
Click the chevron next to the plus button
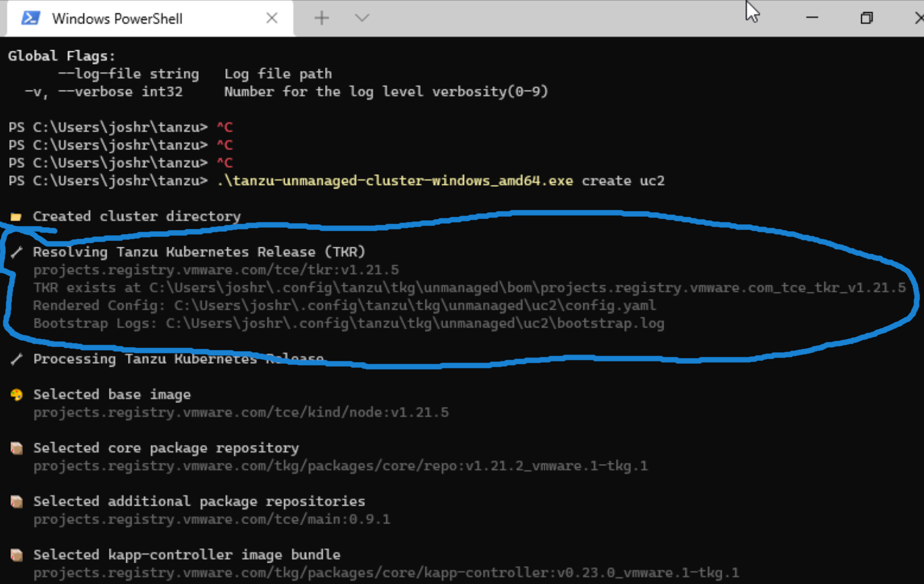pos(361,18)
